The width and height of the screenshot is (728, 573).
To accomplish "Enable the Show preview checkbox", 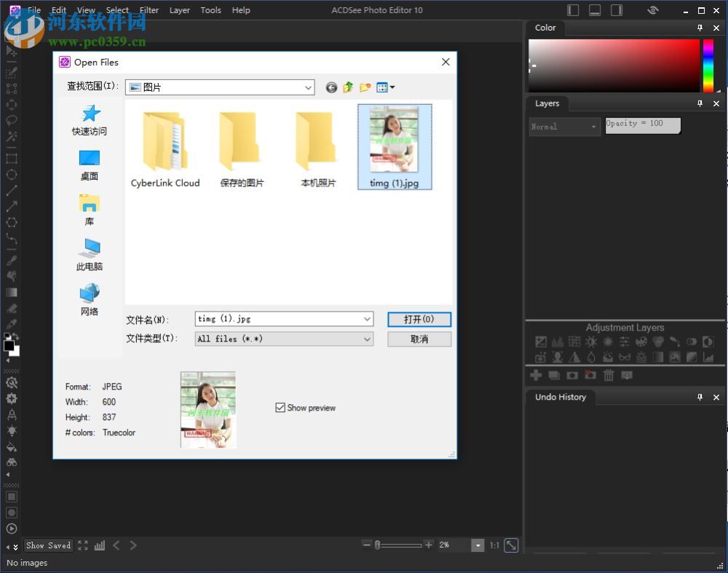I will [280, 408].
